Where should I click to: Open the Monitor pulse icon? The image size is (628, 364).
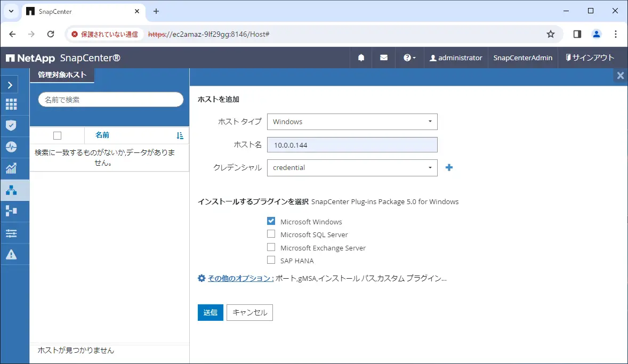(11, 147)
